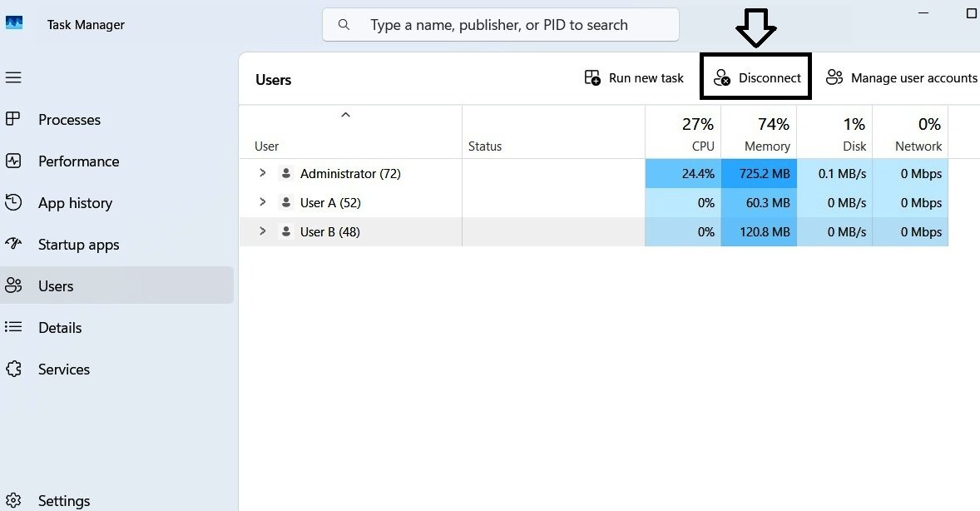This screenshot has height=511, width=980.
Task: Sort by the User column header
Action: pos(350,131)
